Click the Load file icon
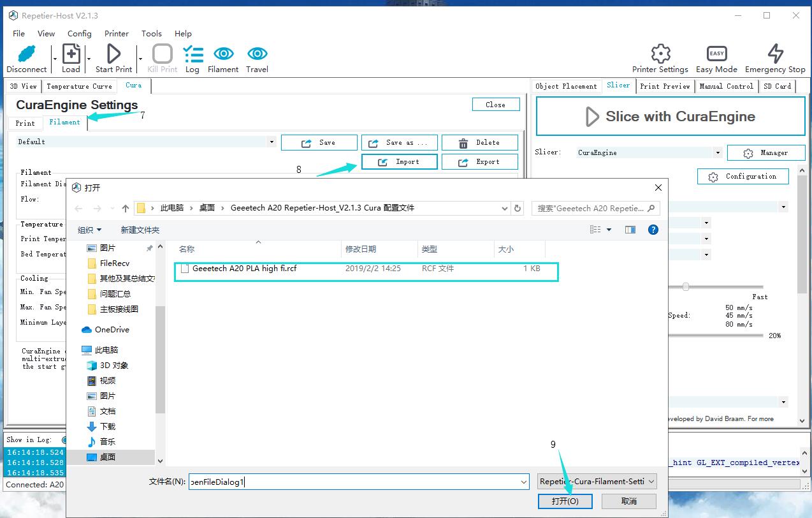 click(71, 54)
